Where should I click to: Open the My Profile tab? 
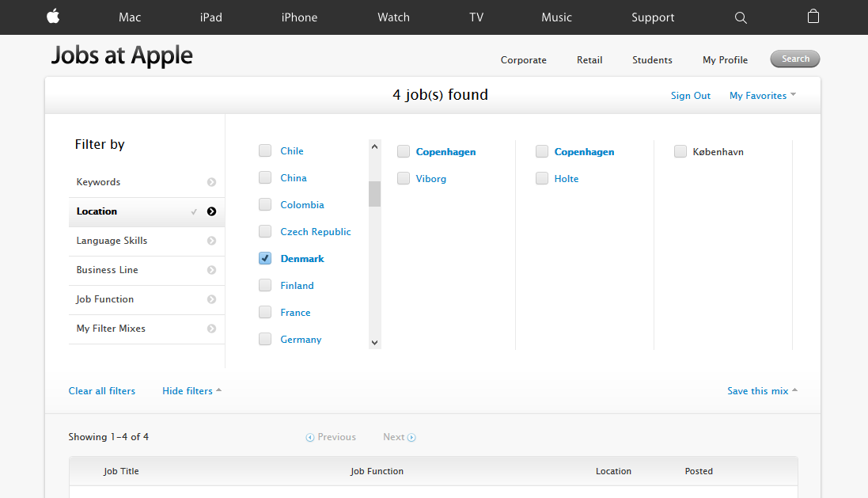pos(725,60)
